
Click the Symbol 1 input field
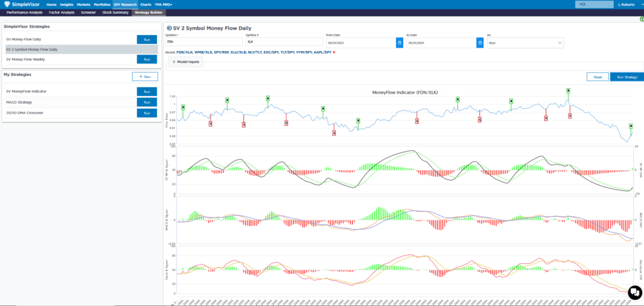click(203, 43)
